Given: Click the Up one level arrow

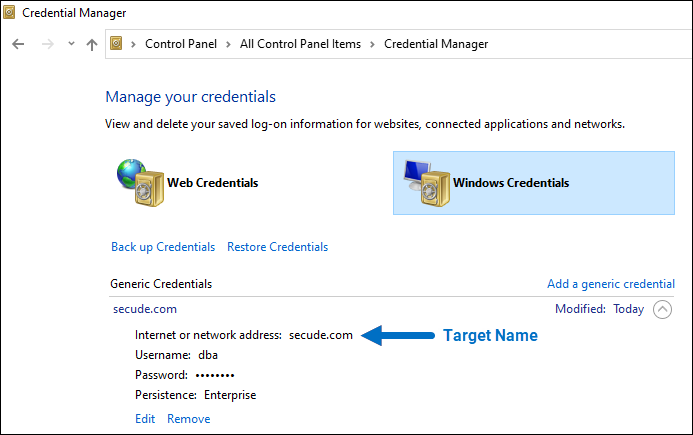Looking at the screenshot, I should (92, 44).
